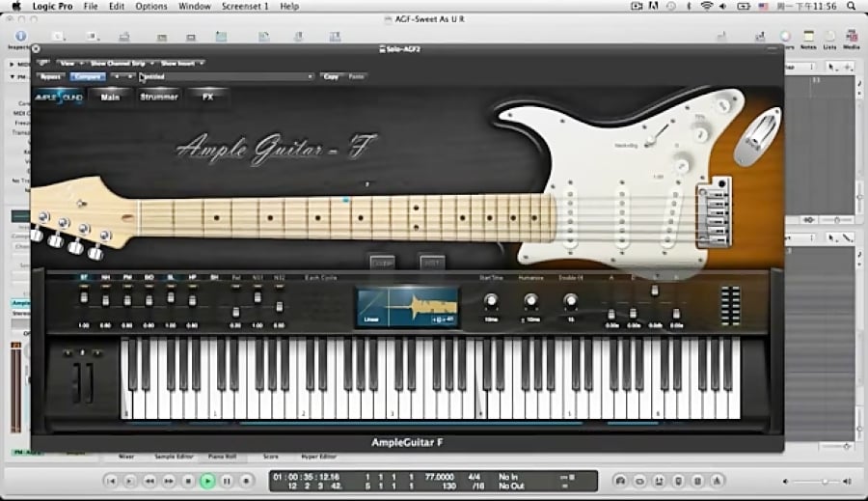This screenshot has height=501, width=868.
Task: Click the capo marker above the fretboard
Action: (x=367, y=183)
